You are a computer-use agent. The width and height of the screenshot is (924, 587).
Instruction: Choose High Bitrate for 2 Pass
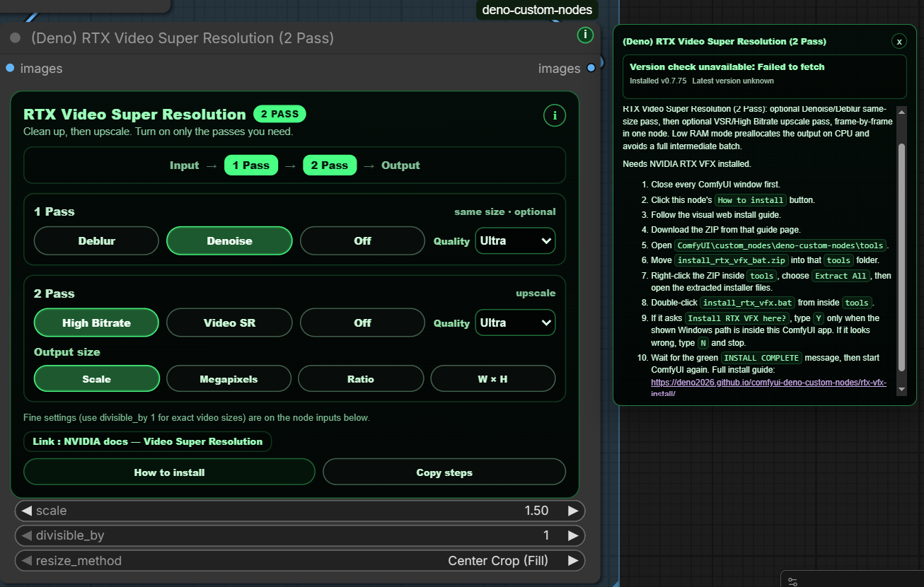click(x=96, y=322)
